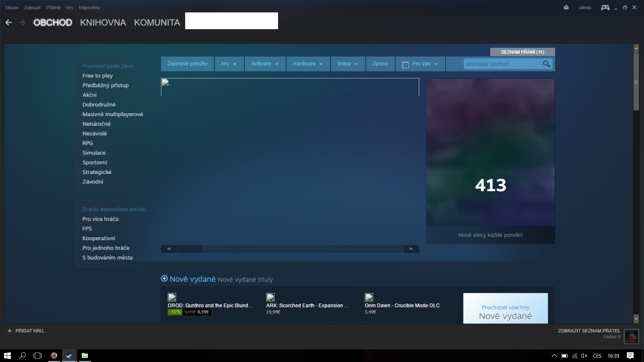The width and height of the screenshot is (644, 362).
Task: Click Zobrazit seznam přátel
Action: tap(589, 331)
